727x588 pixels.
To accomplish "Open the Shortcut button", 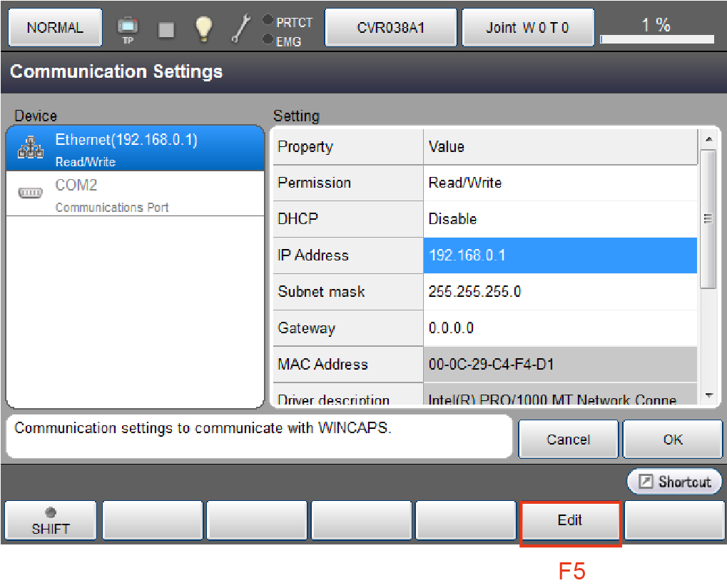I will click(674, 482).
